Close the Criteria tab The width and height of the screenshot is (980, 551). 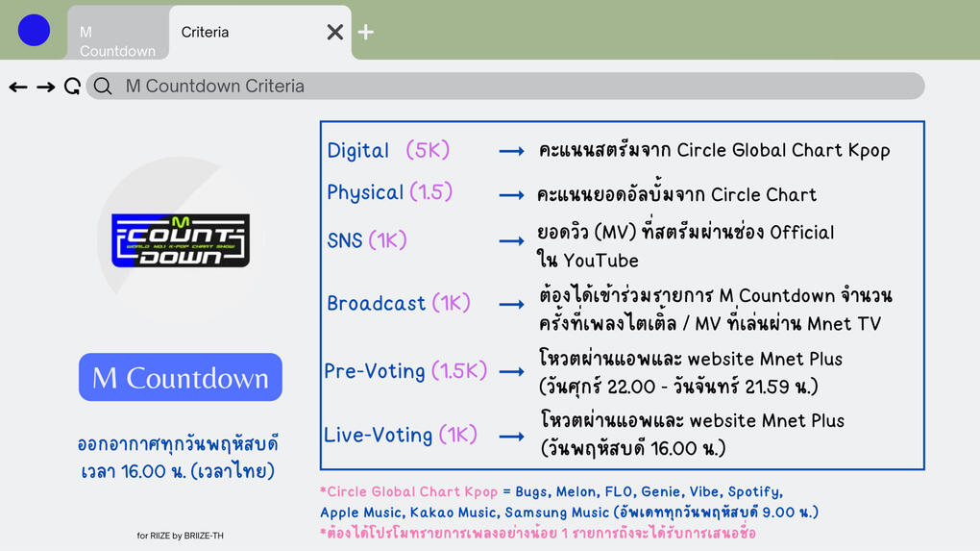point(334,32)
